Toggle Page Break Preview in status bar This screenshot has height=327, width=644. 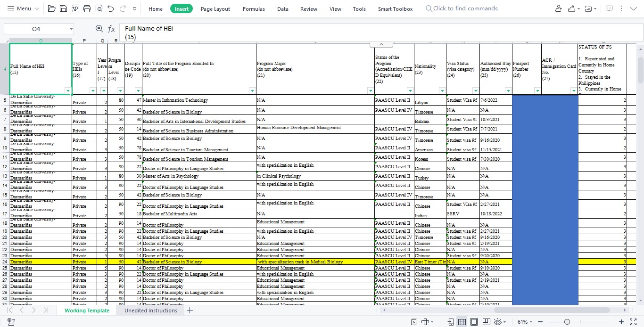pos(486,322)
